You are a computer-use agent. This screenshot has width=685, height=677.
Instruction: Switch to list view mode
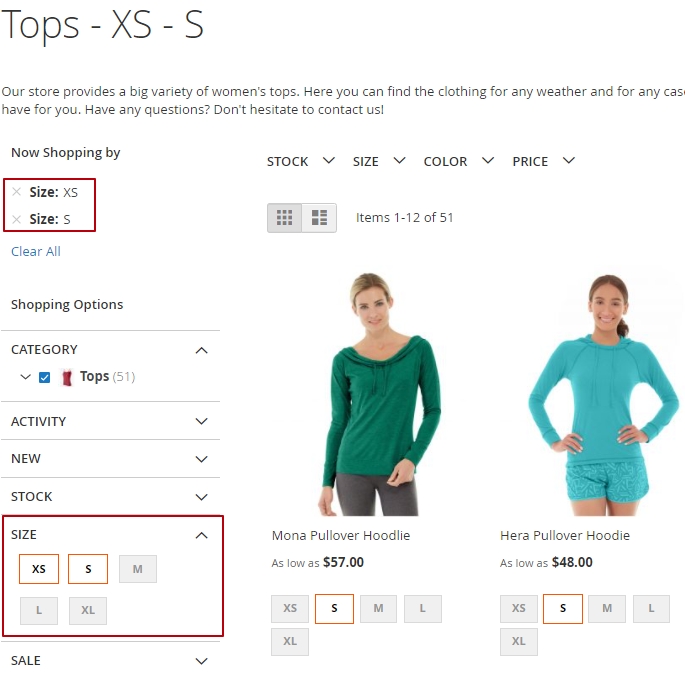319,218
